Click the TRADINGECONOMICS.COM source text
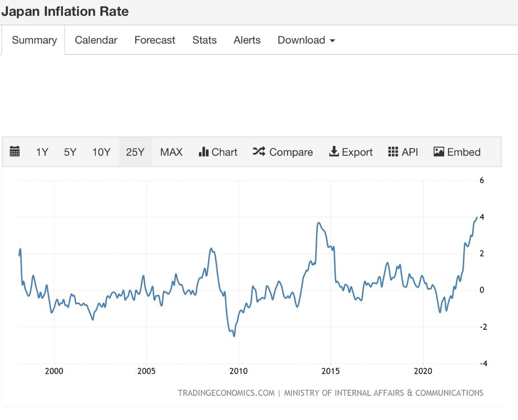Screen dimensions: 518x420 pyautogui.click(x=226, y=393)
